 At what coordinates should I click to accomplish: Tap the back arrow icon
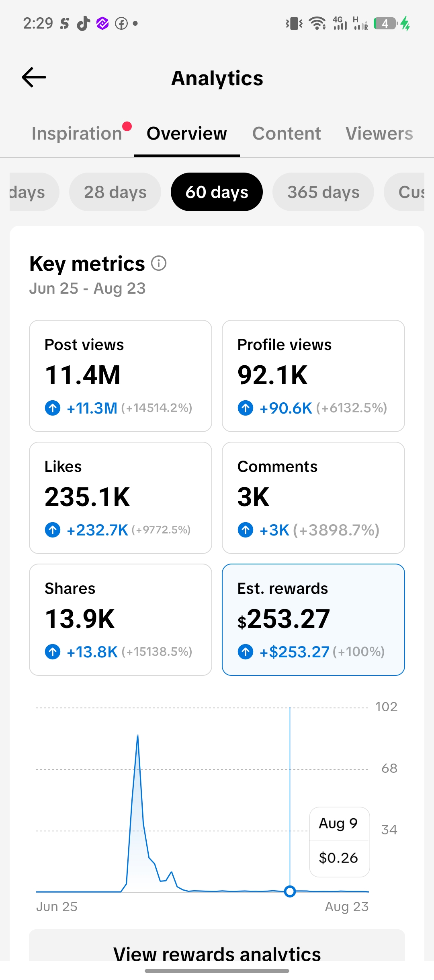pos(34,77)
